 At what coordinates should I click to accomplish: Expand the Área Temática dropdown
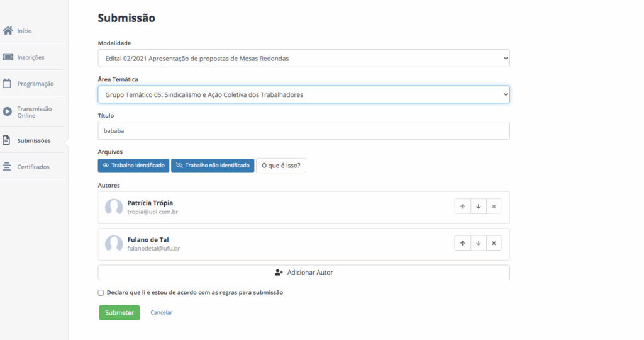pyautogui.click(x=303, y=94)
